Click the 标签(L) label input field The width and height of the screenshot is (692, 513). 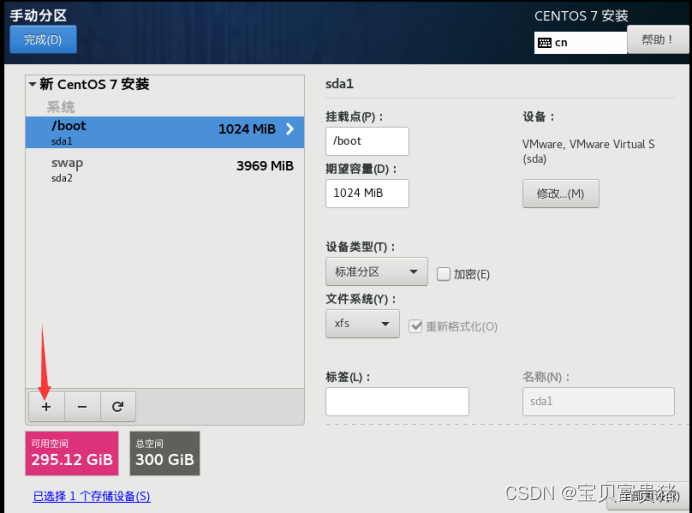click(397, 401)
